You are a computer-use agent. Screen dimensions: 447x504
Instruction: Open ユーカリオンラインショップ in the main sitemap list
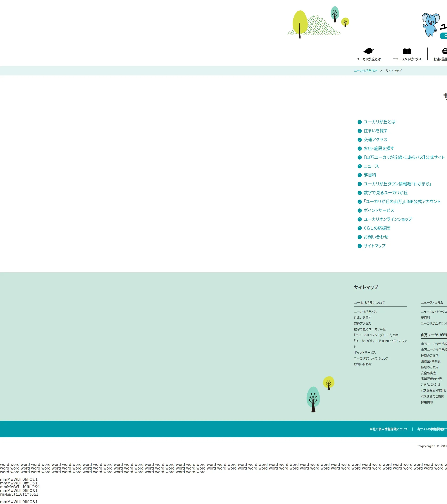pyautogui.click(x=388, y=219)
